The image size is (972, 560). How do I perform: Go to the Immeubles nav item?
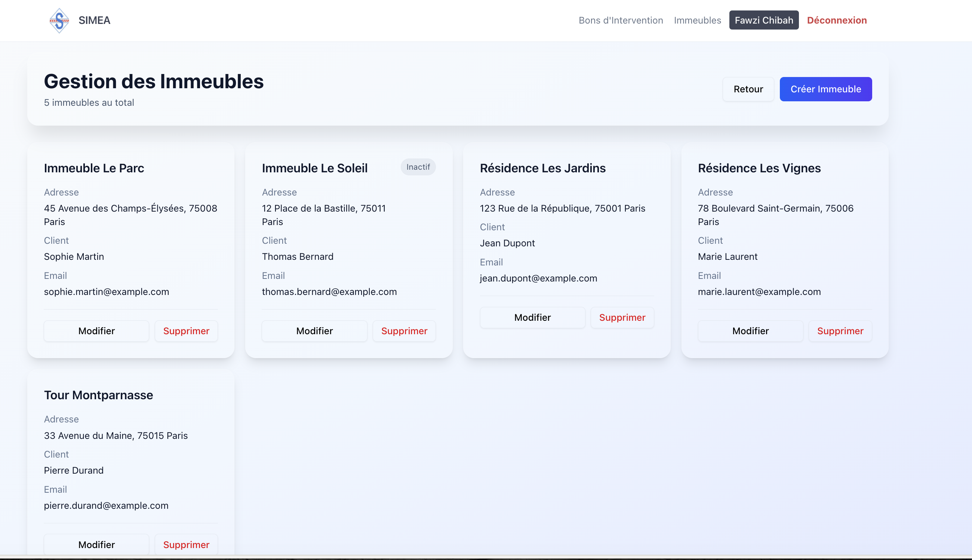[x=697, y=21]
